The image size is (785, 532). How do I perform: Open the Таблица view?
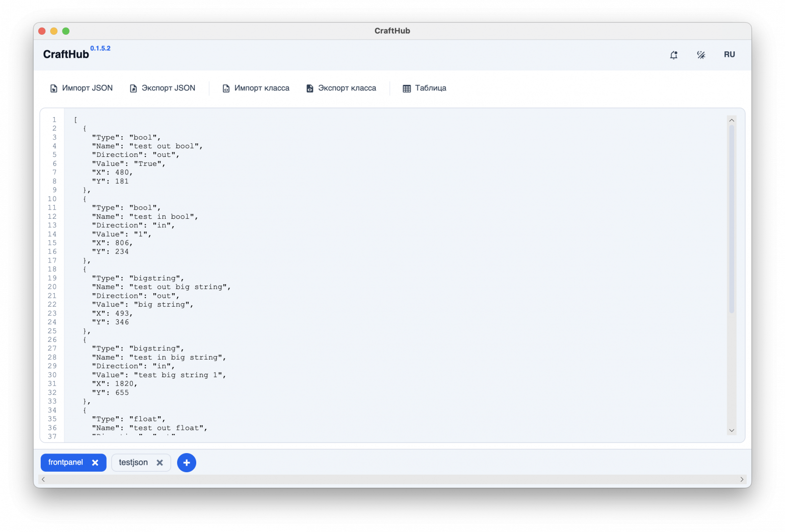[431, 88]
